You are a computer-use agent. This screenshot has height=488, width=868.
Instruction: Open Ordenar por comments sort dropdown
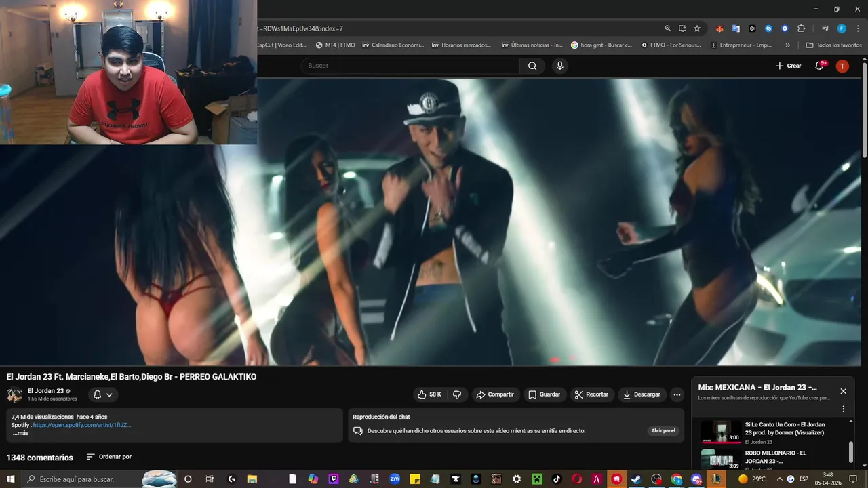click(x=109, y=457)
